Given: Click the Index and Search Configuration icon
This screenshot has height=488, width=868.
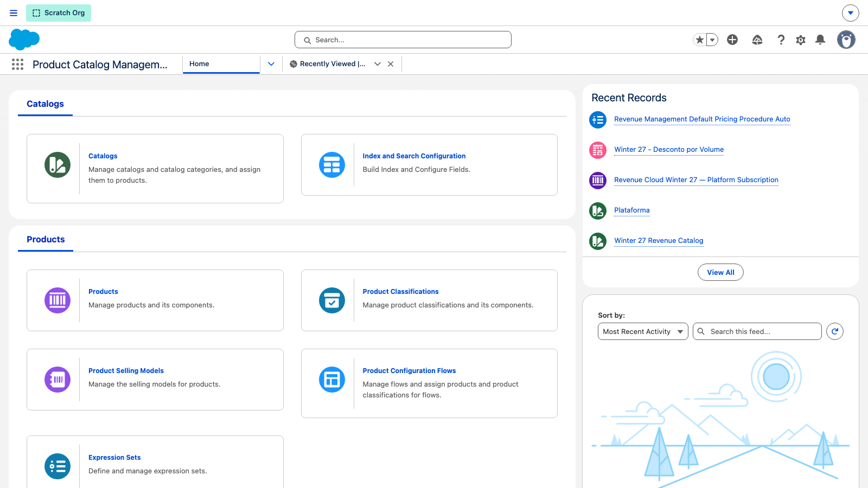Looking at the screenshot, I should [x=332, y=165].
